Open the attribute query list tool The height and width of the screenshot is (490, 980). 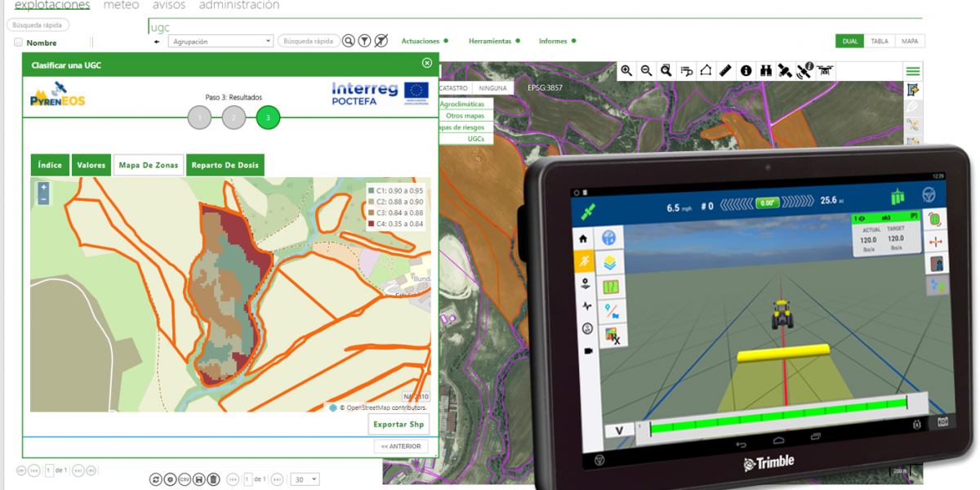(687, 71)
